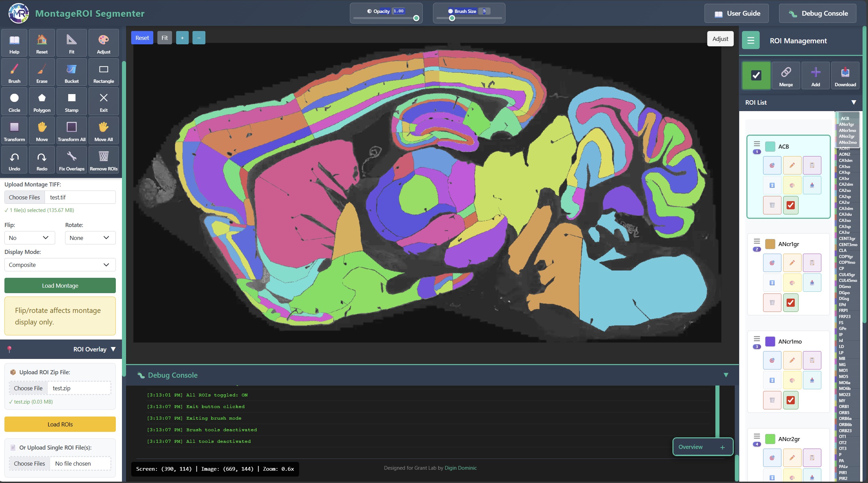Screen dimensions: 868x483
Task: Open the Display Mode Composite dropdown
Action: (x=60, y=265)
